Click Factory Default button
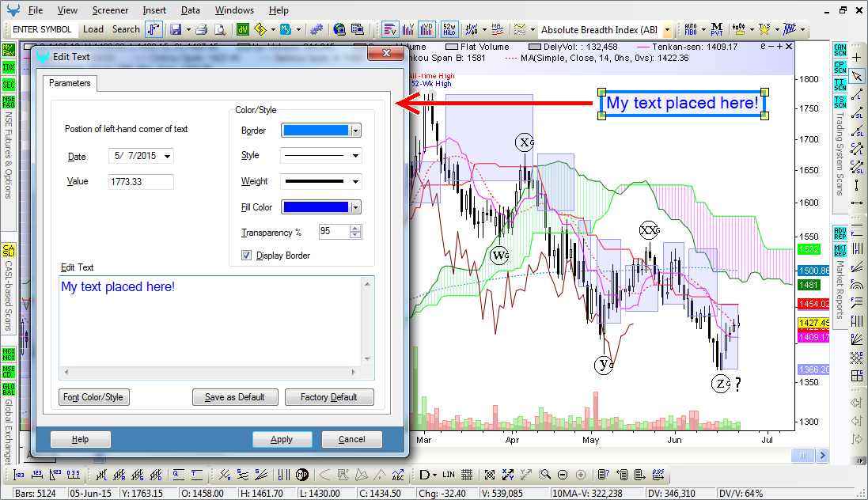868x500 pixels. pyautogui.click(x=329, y=397)
